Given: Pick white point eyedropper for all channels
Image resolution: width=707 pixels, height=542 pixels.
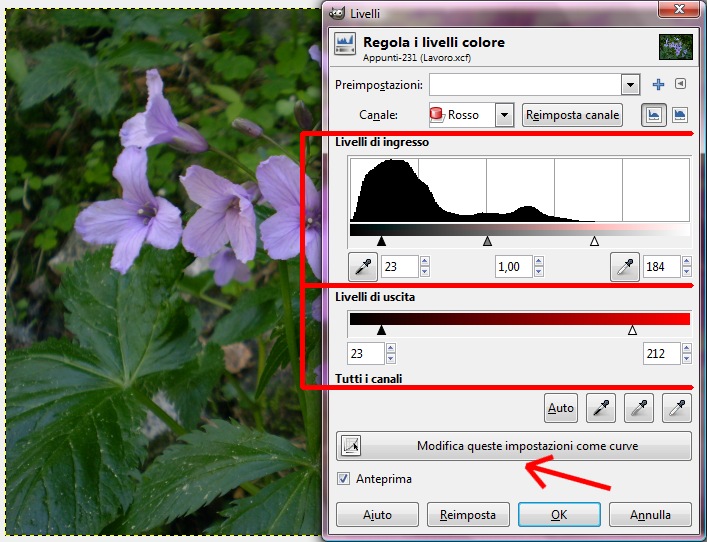Looking at the screenshot, I should [x=677, y=407].
